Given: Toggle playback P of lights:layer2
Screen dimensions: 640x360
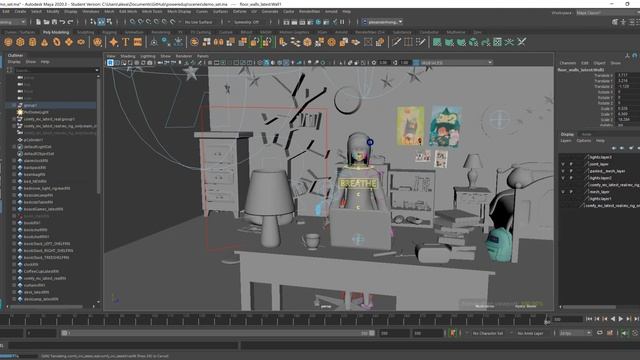Looking at the screenshot, I should pos(571,178).
